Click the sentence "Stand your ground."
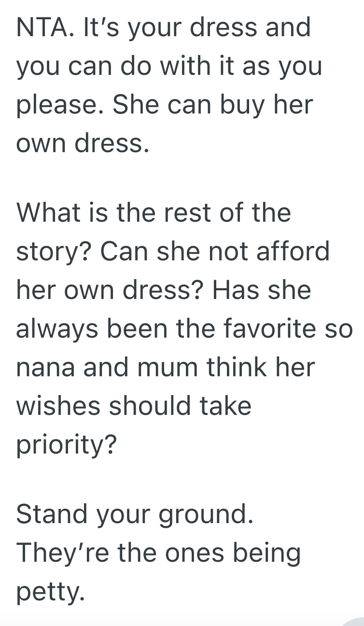 [x=135, y=514]
